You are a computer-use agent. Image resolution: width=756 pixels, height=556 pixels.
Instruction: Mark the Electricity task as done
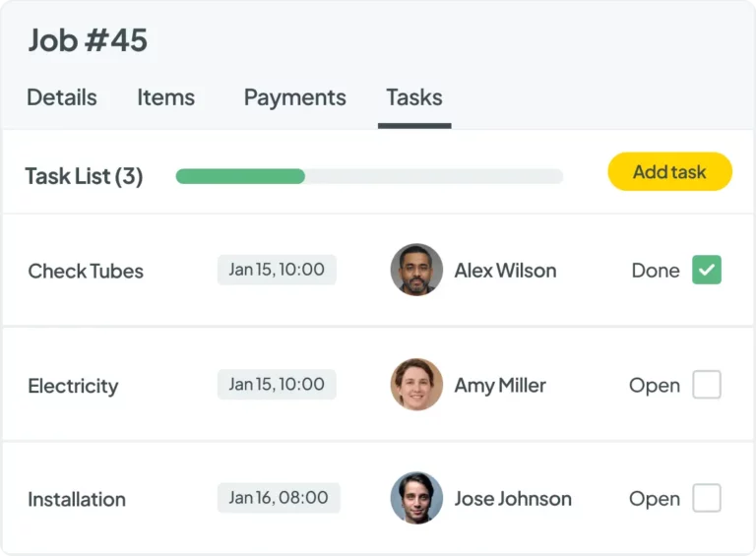click(707, 385)
